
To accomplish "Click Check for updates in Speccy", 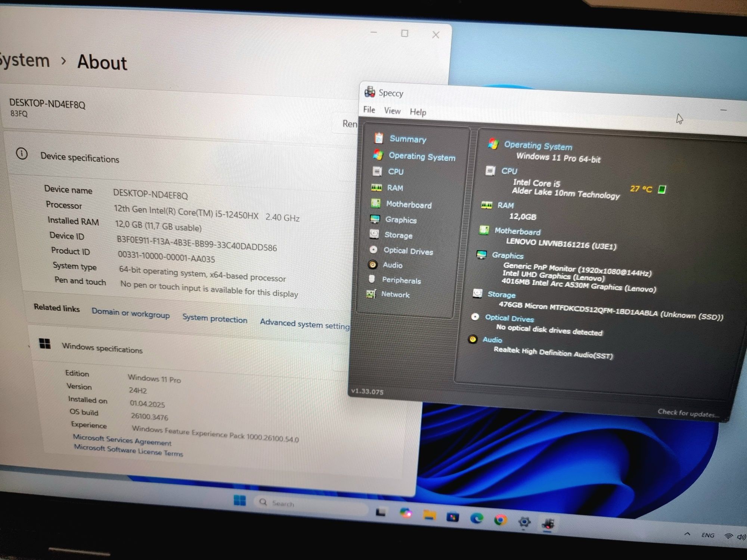I will click(x=688, y=413).
